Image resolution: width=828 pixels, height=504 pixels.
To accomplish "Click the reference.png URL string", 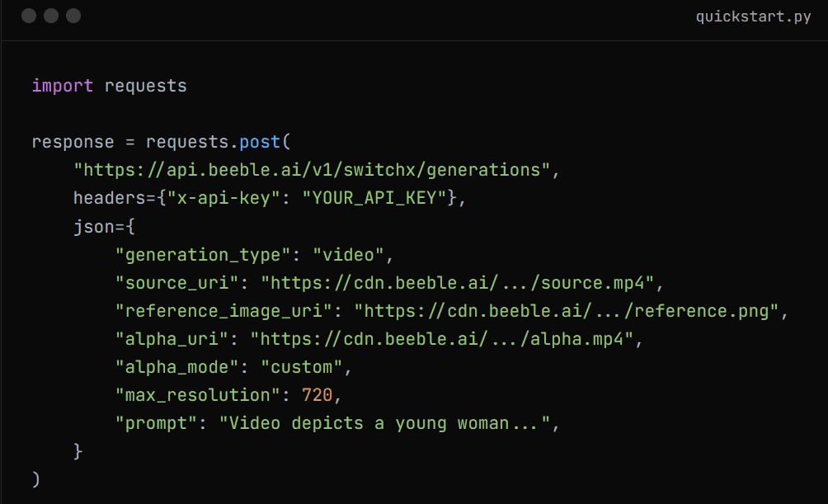I will [x=567, y=311].
